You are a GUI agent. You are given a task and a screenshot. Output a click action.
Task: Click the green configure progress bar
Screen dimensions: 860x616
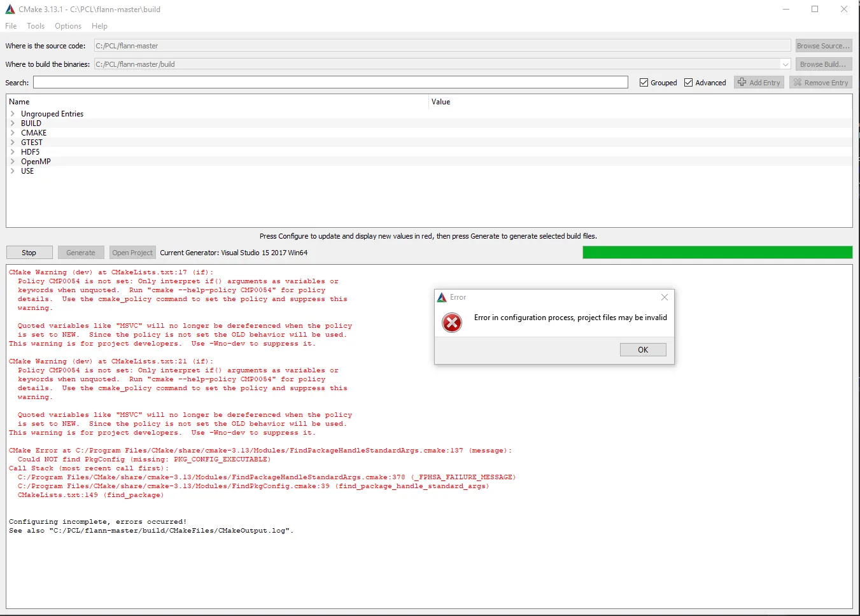click(717, 253)
